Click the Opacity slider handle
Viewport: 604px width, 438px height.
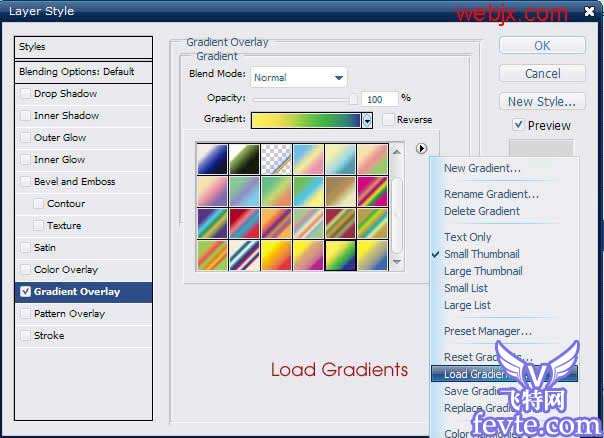353,99
